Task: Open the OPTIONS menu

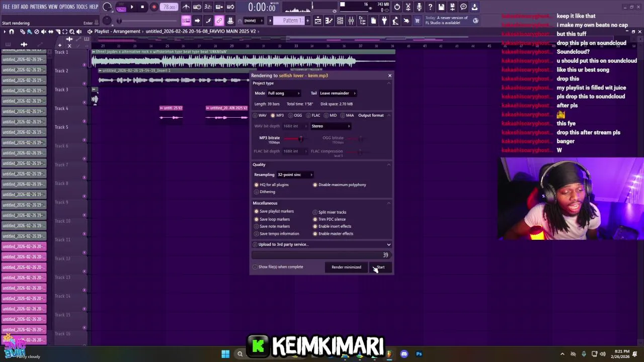Action: (x=67, y=7)
